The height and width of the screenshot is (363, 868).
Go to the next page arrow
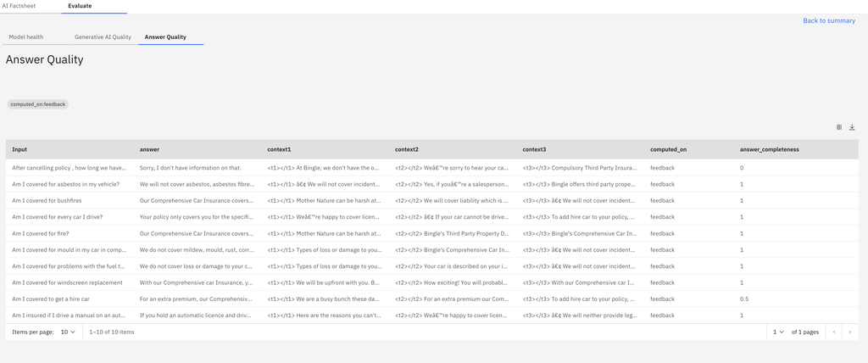[850, 332]
